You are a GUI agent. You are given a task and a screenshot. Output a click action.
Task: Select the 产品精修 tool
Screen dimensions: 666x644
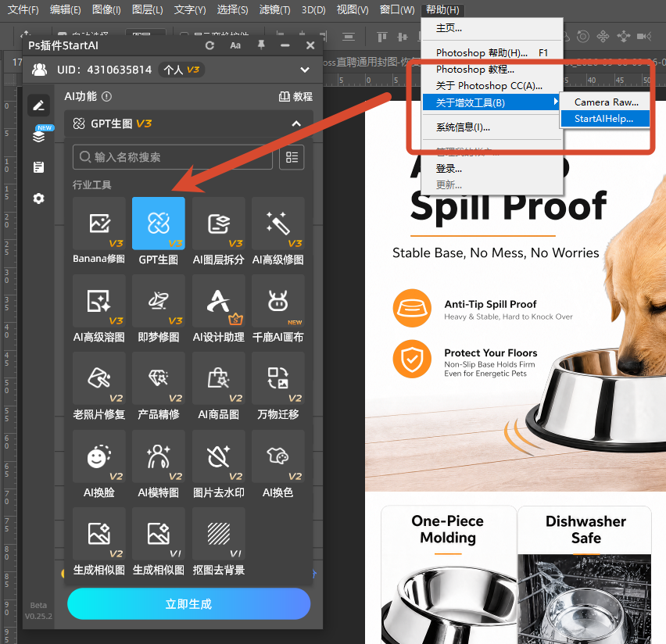pyautogui.click(x=159, y=378)
